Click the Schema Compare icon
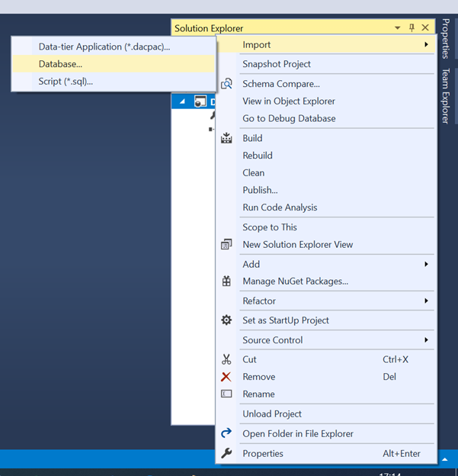This screenshot has width=458, height=476. click(x=226, y=84)
